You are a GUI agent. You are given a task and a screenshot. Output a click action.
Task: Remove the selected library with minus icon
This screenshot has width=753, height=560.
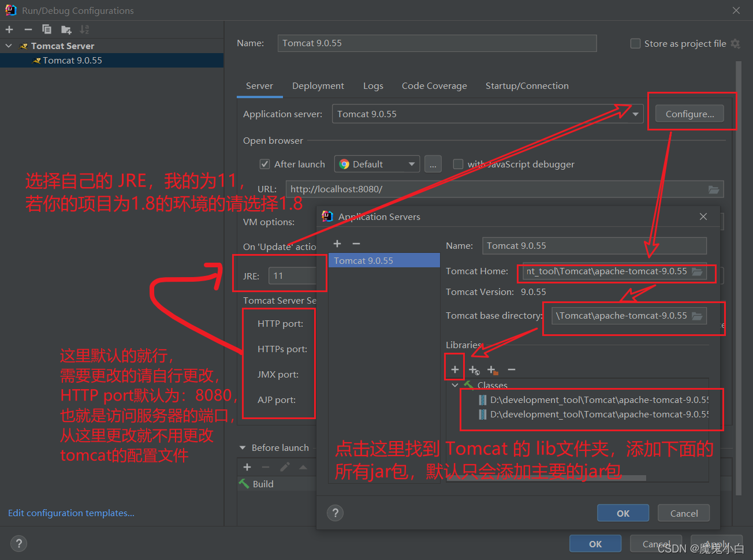[511, 369]
